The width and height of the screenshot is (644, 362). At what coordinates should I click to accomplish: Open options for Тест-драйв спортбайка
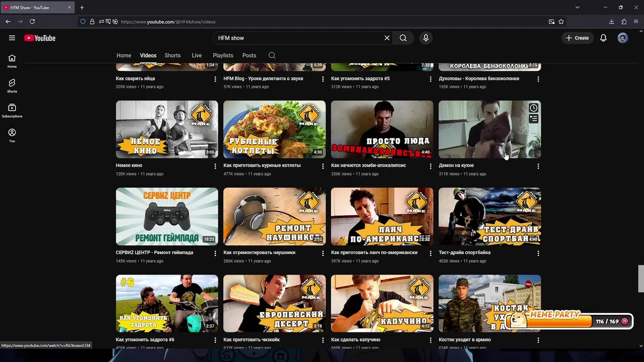tap(538, 253)
